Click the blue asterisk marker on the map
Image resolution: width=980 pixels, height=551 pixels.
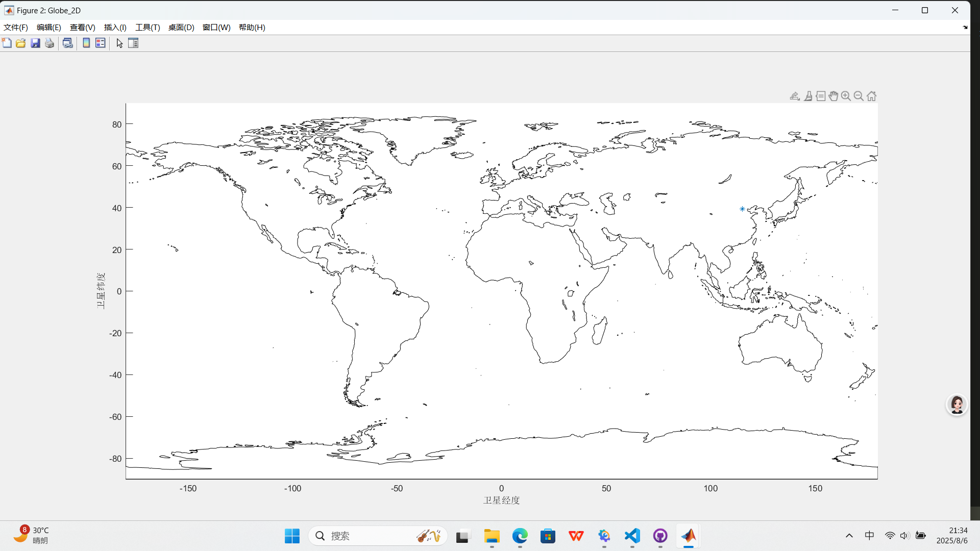coord(742,209)
